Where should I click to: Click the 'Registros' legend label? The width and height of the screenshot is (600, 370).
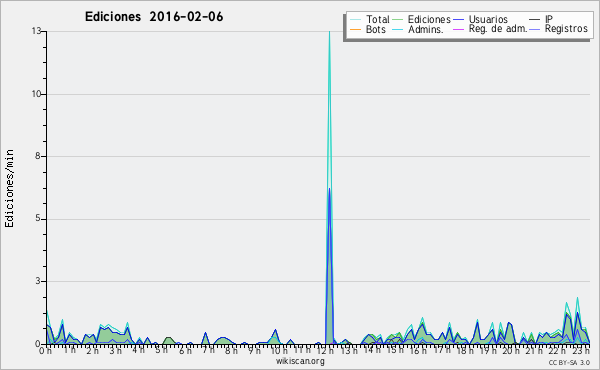coord(566,29)
